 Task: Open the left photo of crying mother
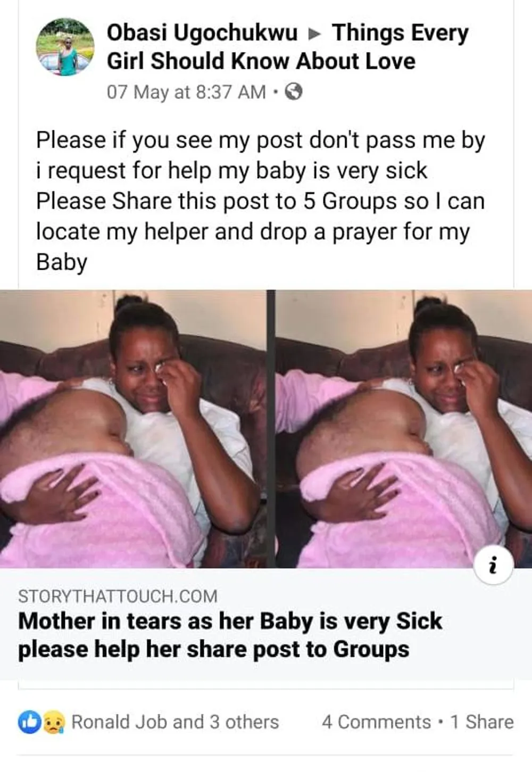pyautogui.click(x=133, y=429)
